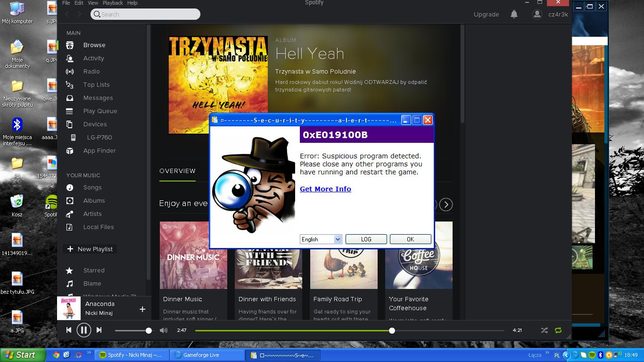The image size is (644, 362).
Task: Select the LG-P760 device
Action: coord(99,138)
